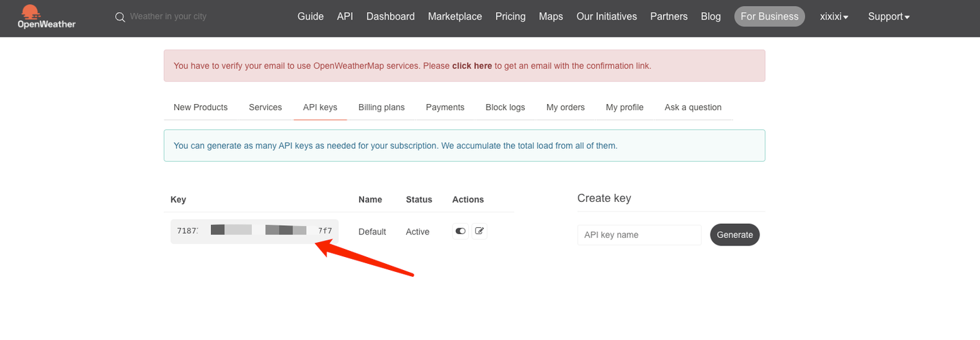Switch to the New Products tab
The width and height of the screenshot is (980, 340).
[201, 107]
